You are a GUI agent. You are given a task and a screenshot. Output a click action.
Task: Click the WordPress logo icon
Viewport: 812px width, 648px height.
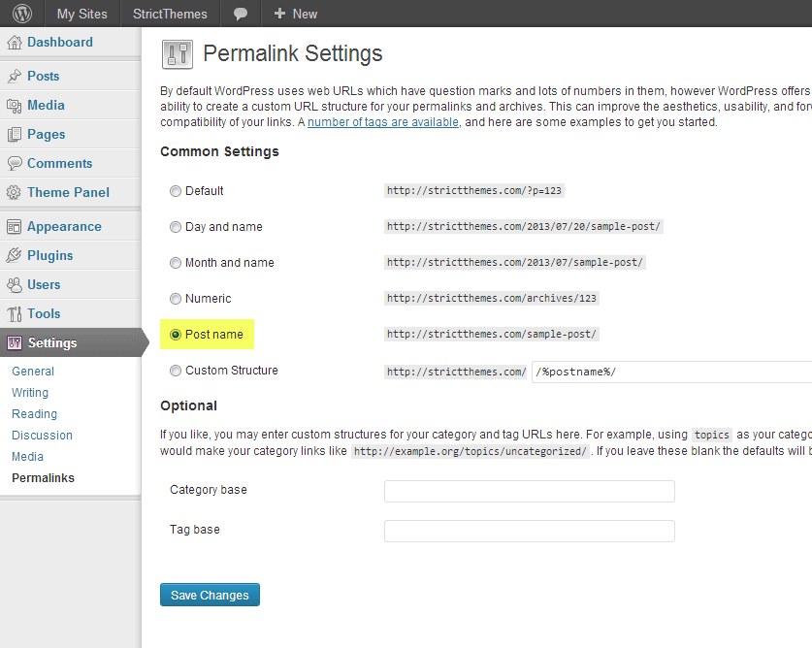(x=21, y=14)
